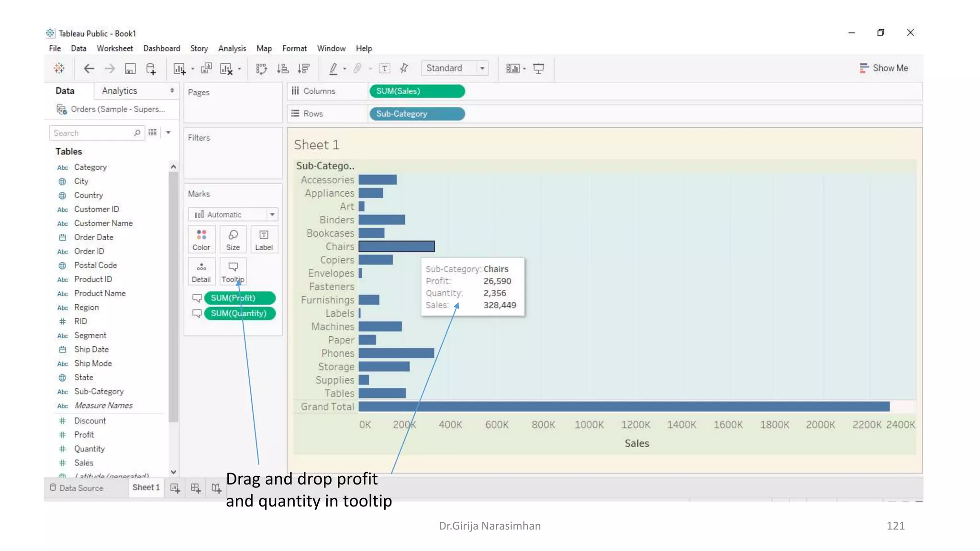The image size is (980, 551).
Task: Open the Show Me panel
Action: (883, 68)
